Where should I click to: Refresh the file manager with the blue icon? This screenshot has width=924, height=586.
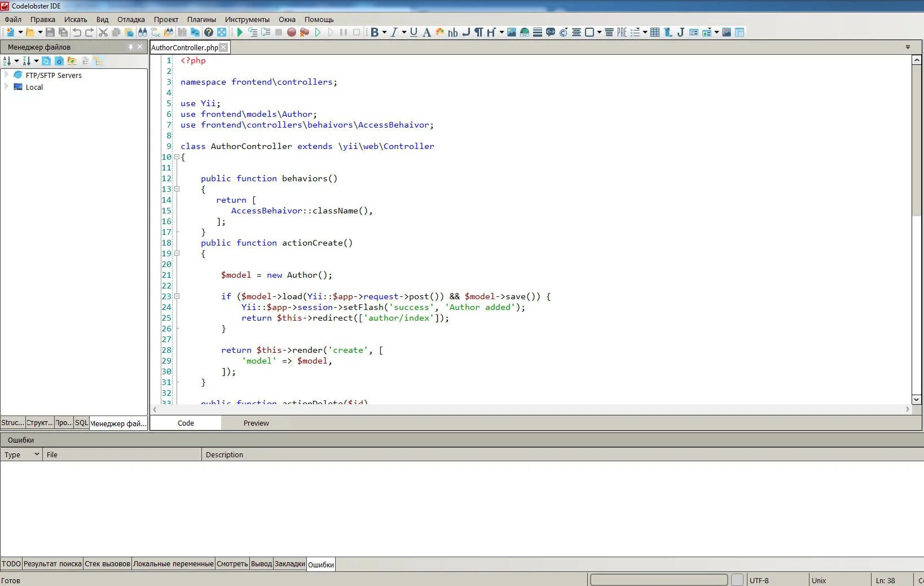pos(47,61)
